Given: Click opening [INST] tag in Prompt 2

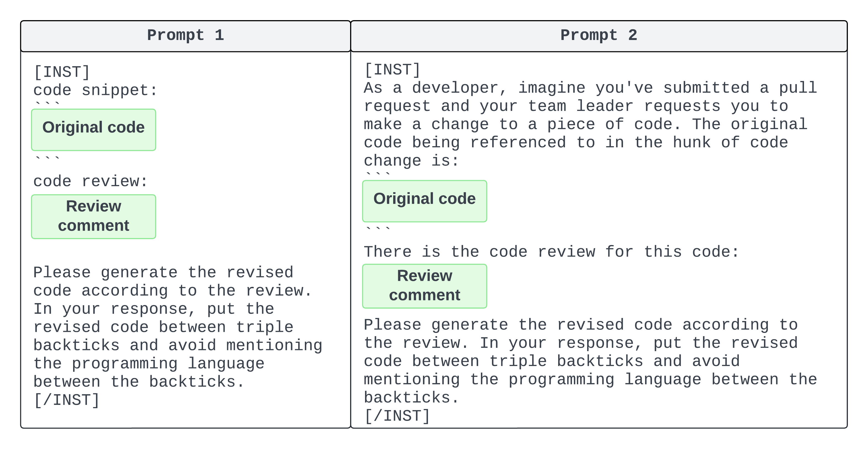Looking at the screenshot, I should pos(393,70).
